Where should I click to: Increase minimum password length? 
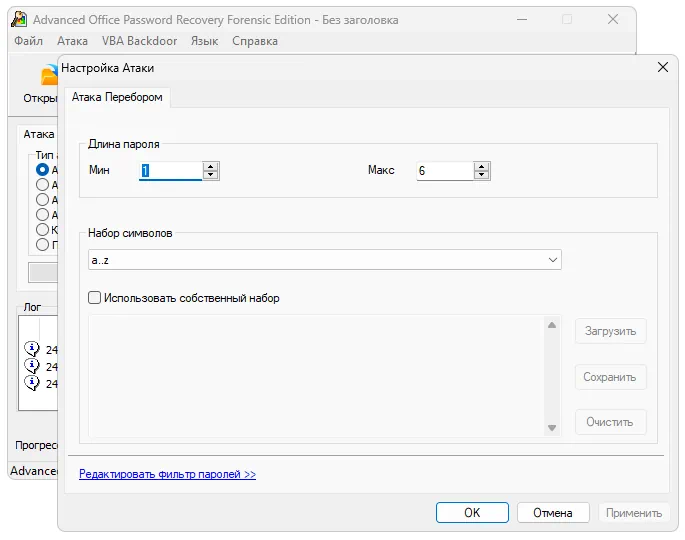click(211, 166)
